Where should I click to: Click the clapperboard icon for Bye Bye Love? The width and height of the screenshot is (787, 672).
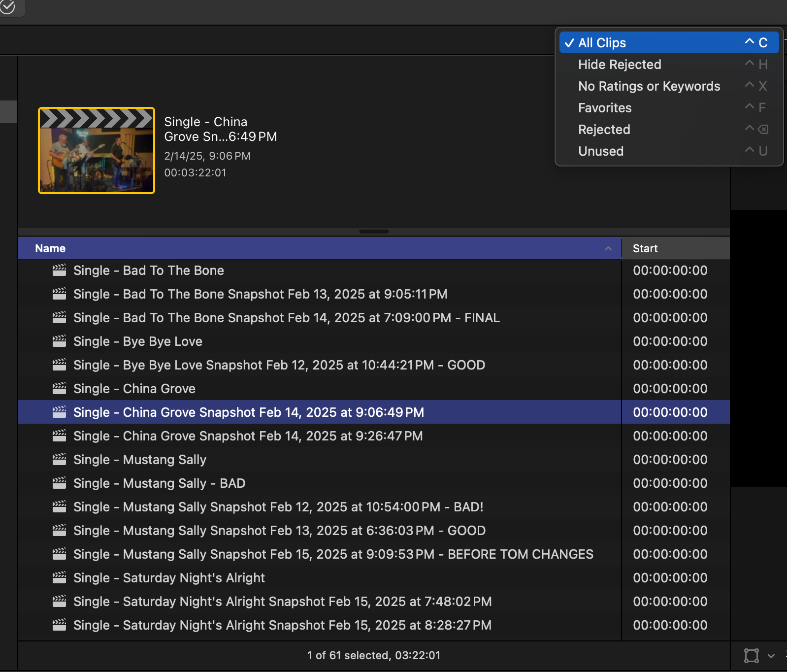[x=59, y=341]
